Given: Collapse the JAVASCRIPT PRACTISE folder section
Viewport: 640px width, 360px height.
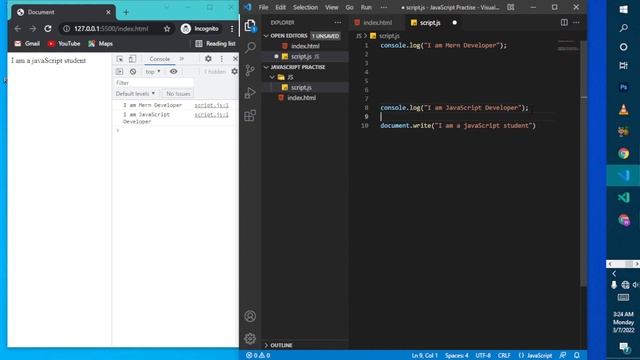Looking at the screenshot, I should point(266,67).
